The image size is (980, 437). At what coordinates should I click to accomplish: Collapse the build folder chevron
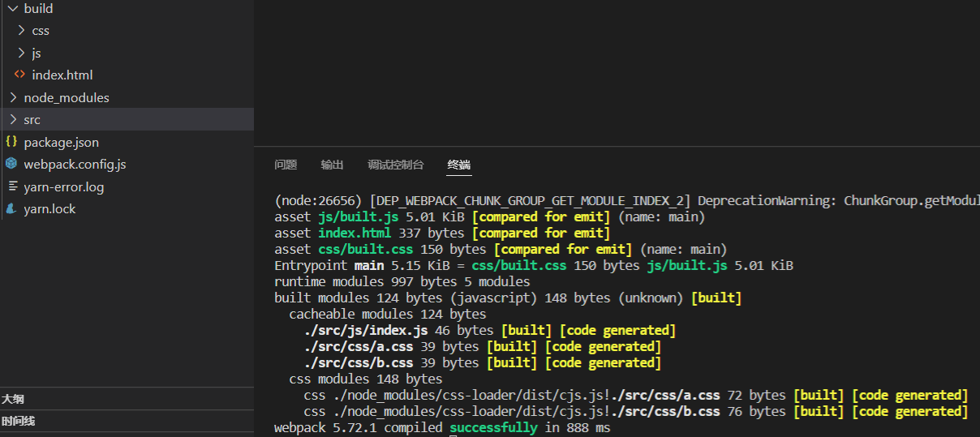pyautogui.click(x=12, y=8)
